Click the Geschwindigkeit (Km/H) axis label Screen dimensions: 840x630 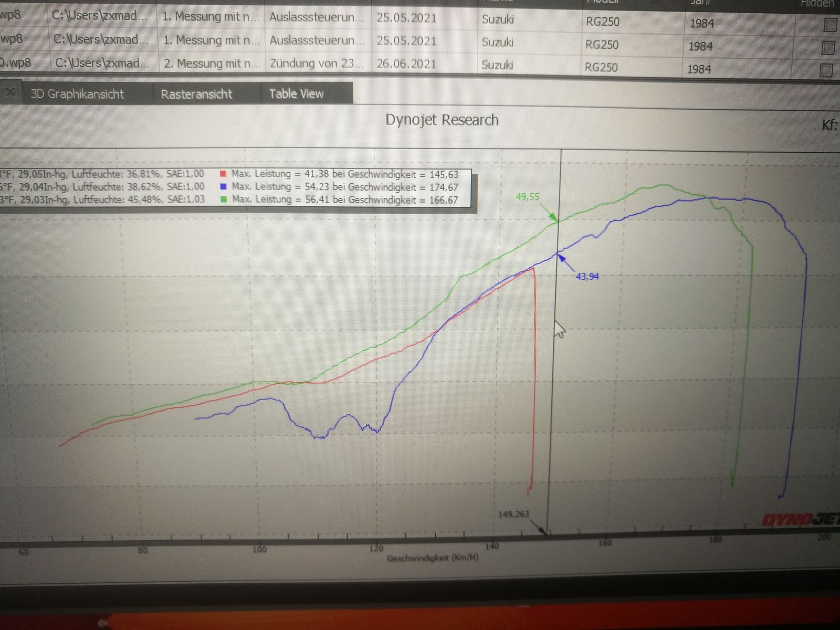433,558
